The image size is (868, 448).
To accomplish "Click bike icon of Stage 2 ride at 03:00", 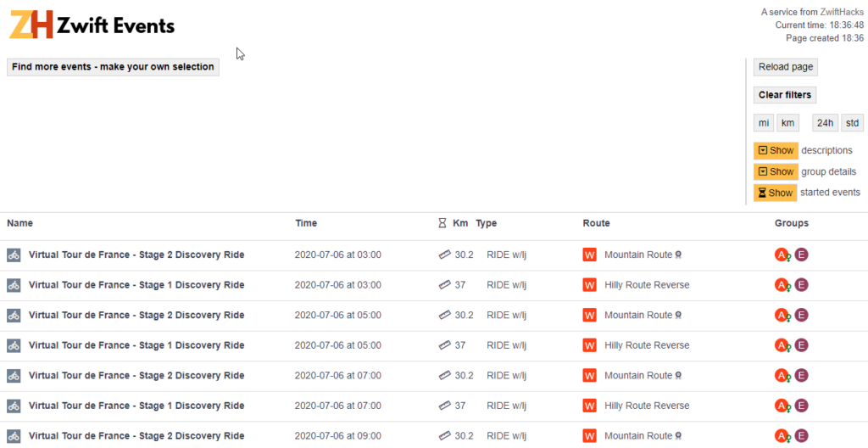I will pos(14,255).
